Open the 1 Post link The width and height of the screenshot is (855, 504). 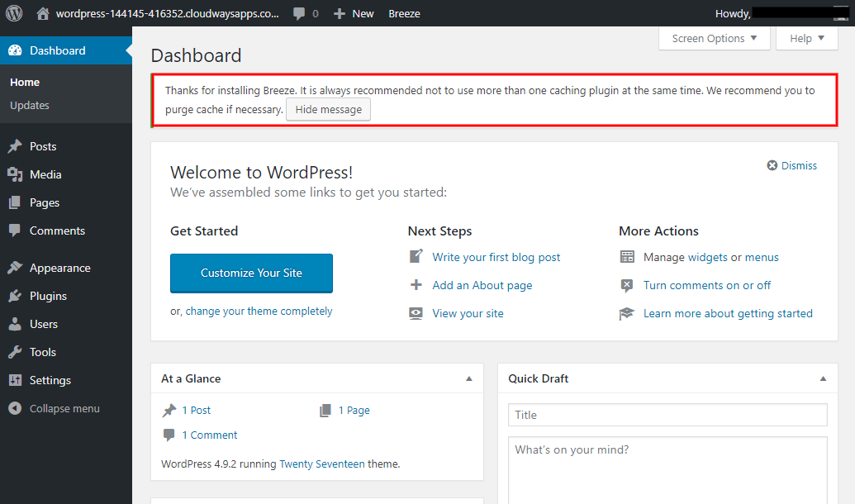(x=197, y=410)
